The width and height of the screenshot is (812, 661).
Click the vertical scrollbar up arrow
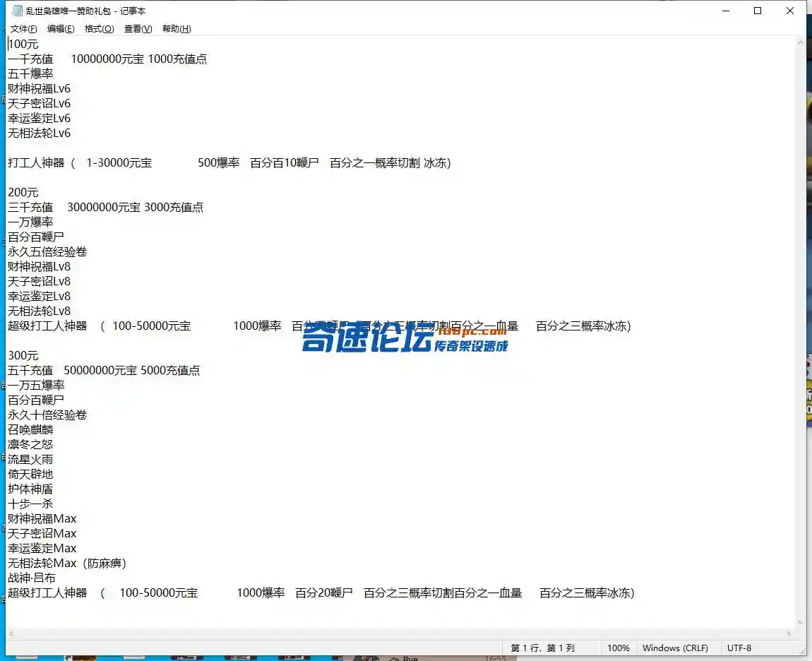(x=800, y=43)
